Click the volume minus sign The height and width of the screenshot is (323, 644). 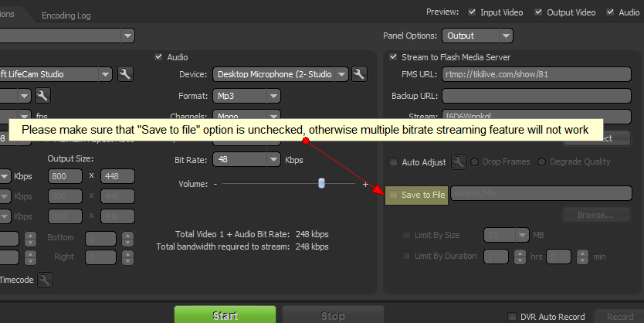(215, 184)
